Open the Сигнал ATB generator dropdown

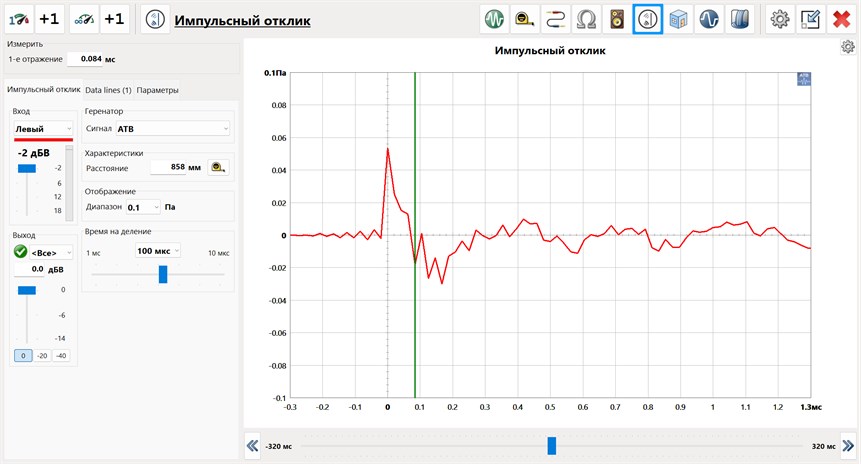171,129
